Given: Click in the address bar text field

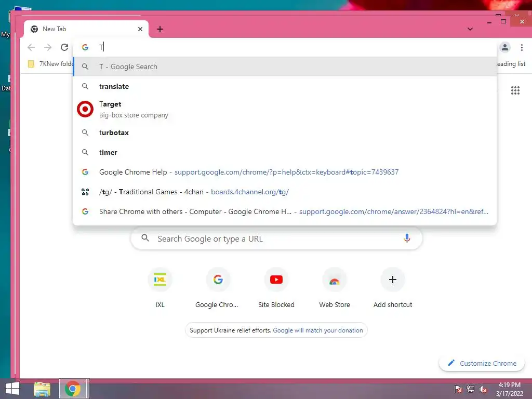Looking at the screenshot, I should coord(285,47).
